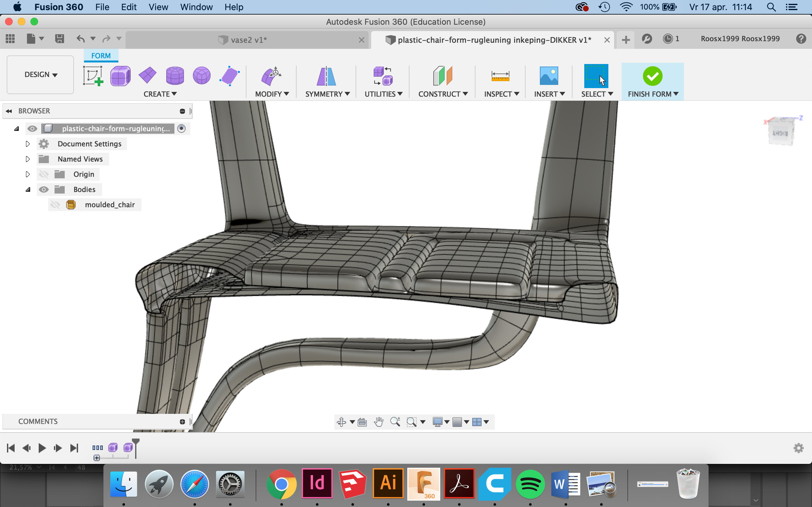Expand the Named Views folder

tap(28, 159)
